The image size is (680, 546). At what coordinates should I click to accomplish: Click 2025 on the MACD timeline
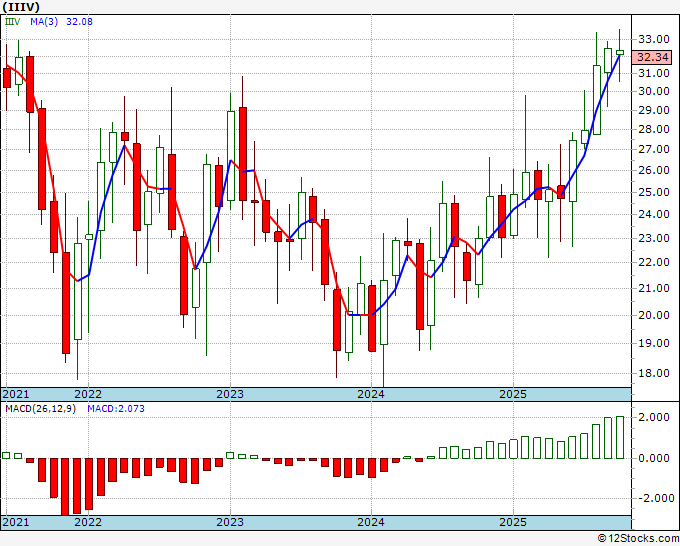513,522
